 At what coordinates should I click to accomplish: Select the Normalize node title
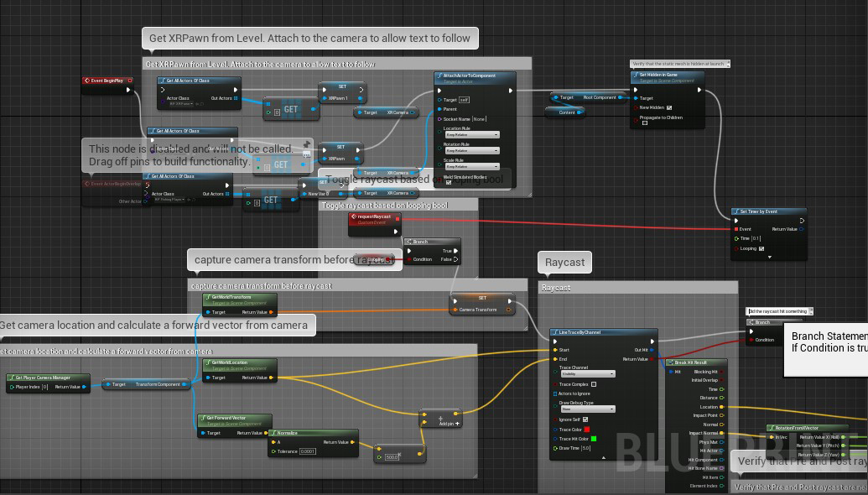coord(313,433)
